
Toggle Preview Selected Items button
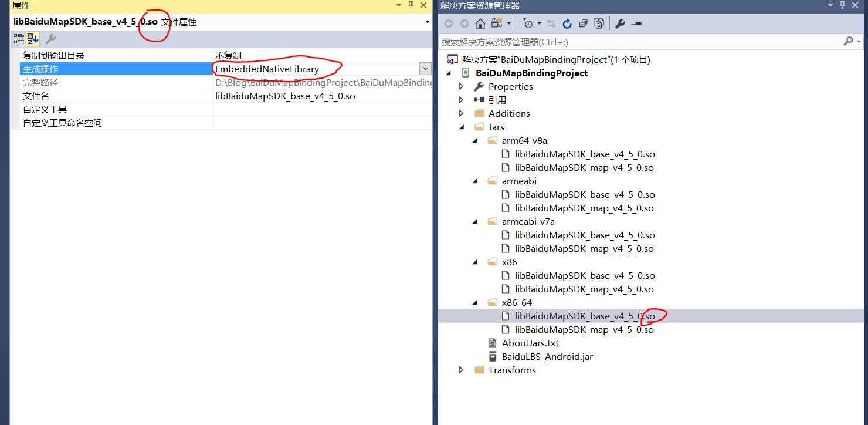(x=636, y=23)
